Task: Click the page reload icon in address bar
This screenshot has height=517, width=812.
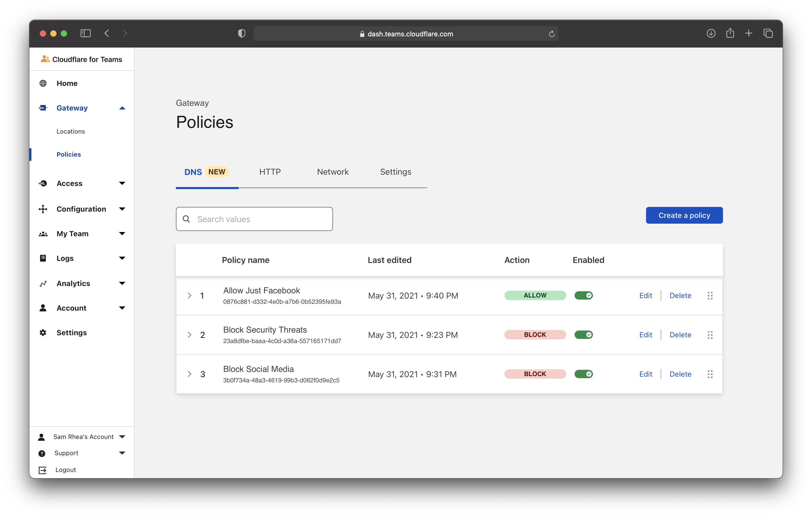Action: [x=551, y=34]
